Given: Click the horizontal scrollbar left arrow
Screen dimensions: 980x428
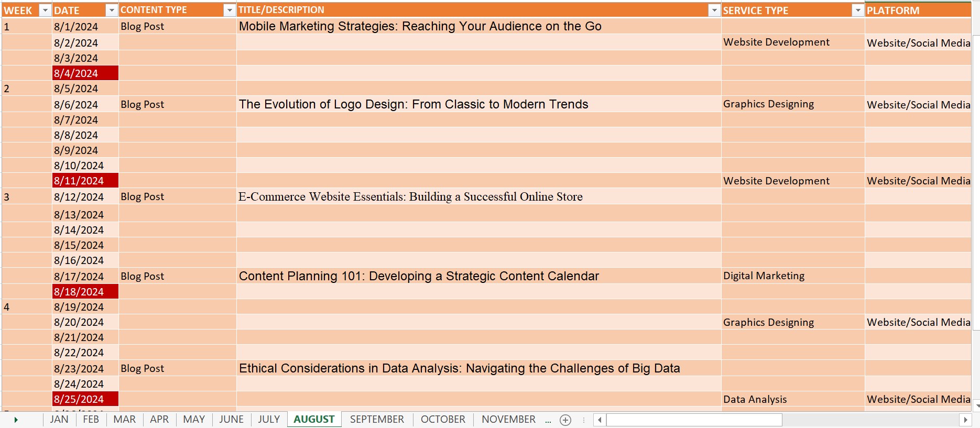Looking at the screenshot, I should [x=600, y=420].
